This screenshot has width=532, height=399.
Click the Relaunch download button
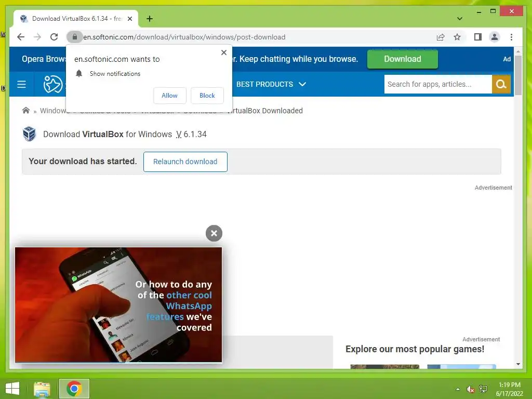(x=185, y=162)
